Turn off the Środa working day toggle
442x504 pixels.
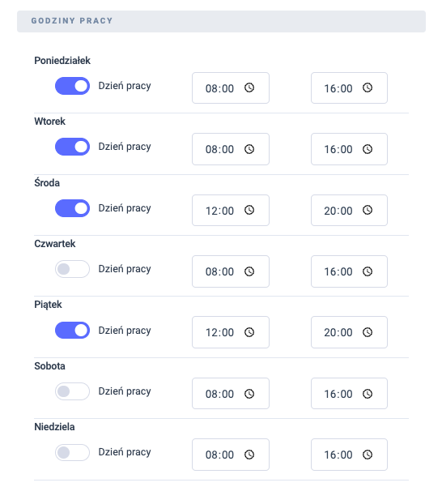pos(72,208)
